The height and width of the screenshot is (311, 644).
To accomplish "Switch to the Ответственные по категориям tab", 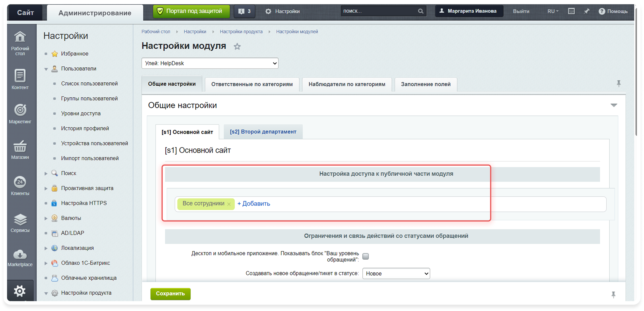I will click(x=252, y=84).
